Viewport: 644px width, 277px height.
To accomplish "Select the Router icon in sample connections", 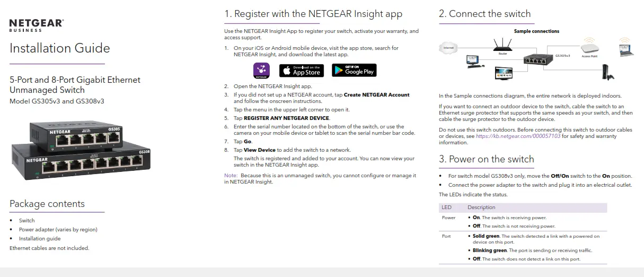I will click(502, 46).
